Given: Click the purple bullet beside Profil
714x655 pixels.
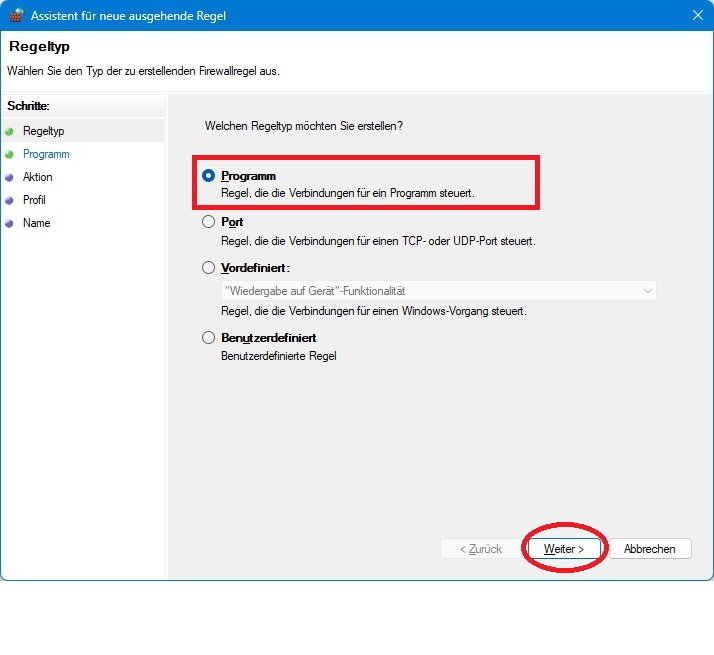Looking at the screenshot, I should point(9,200).
